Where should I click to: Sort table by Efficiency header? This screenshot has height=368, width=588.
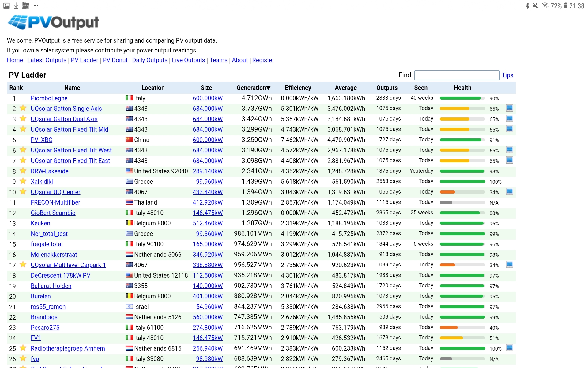(298, 88)
